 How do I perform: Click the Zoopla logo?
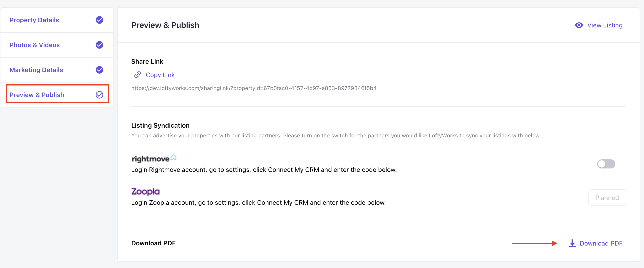tap(146, 191)
